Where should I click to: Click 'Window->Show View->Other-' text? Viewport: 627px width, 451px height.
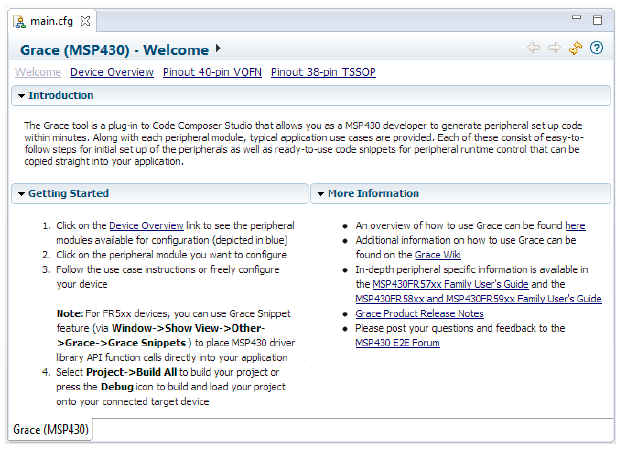[x=188, y=328]
